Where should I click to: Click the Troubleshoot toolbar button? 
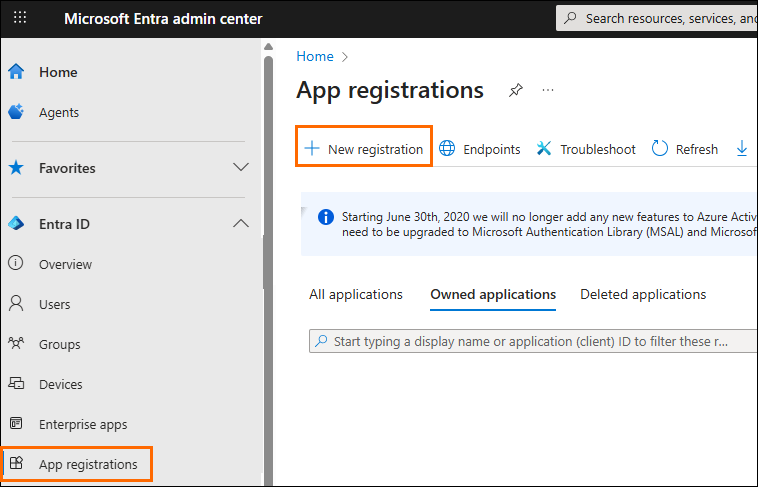(x=586, y=148)
